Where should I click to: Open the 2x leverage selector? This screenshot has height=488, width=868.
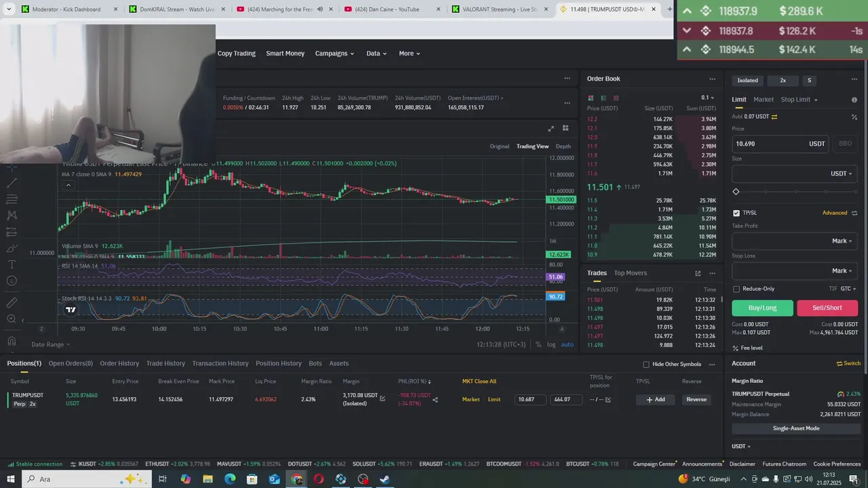783,80
